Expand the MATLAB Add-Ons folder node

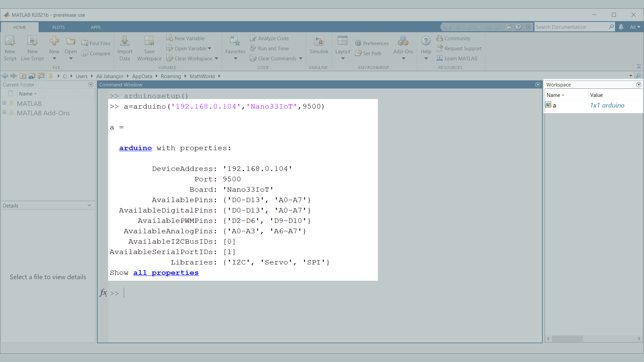click(4, 113)
